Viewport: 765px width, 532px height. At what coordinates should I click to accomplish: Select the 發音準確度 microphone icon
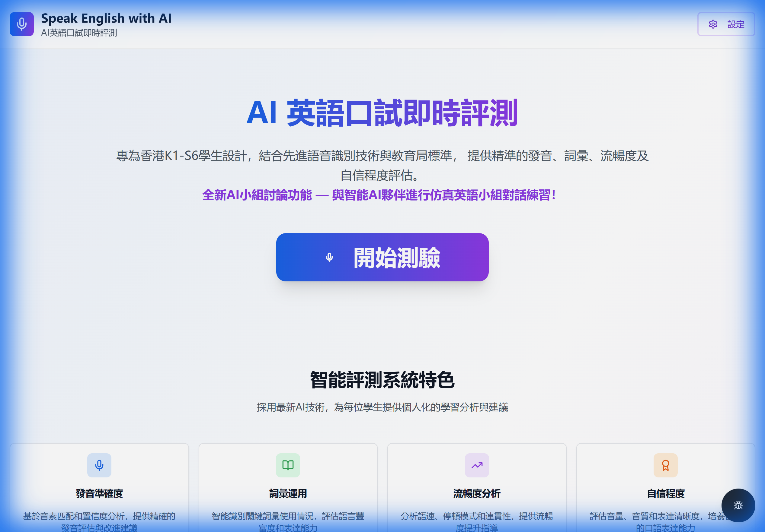(99, 465)
